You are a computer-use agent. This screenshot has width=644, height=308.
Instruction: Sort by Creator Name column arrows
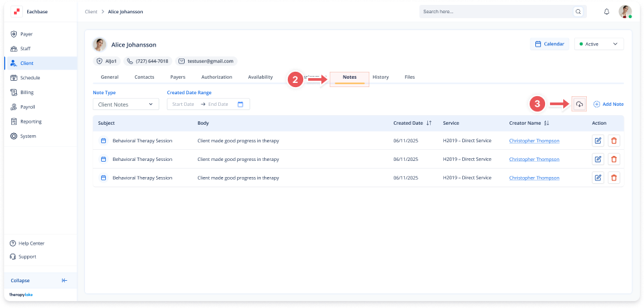[546, 123]
